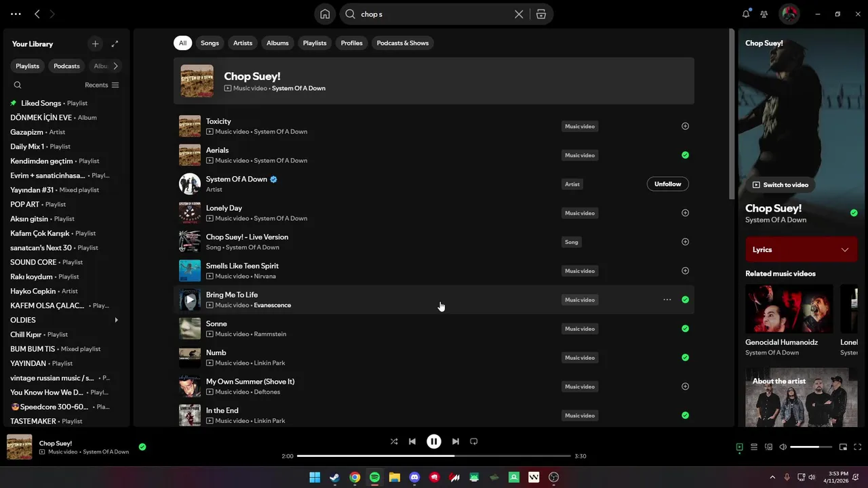Open the Friend Activity icon
The width and height of the screenshot is (868, 488).
tap(764, 14)
